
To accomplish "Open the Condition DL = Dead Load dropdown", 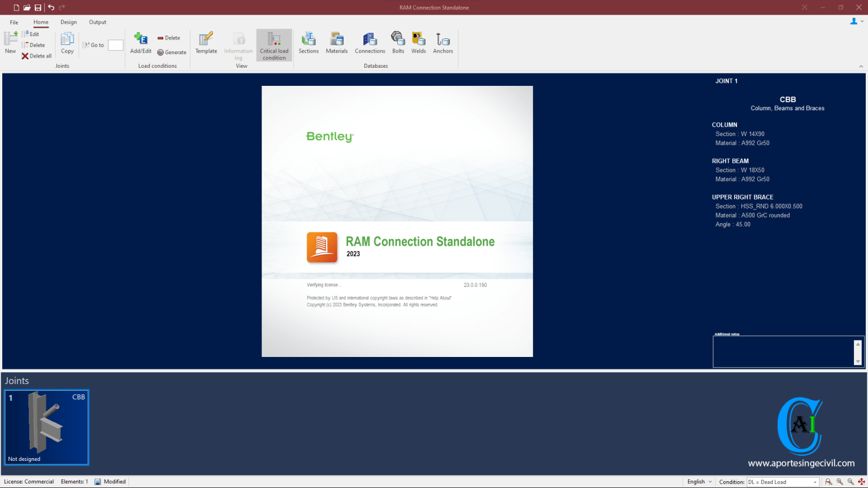I will [783, 482].
